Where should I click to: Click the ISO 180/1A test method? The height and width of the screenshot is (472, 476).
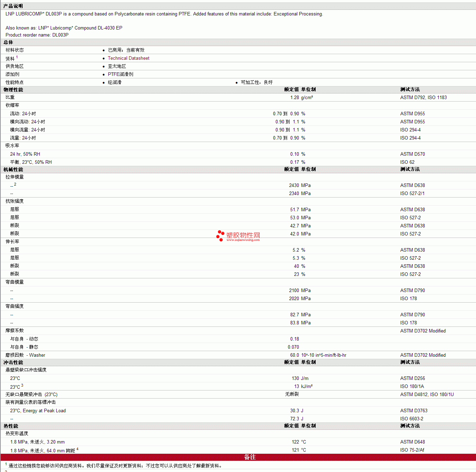[412, 387]
